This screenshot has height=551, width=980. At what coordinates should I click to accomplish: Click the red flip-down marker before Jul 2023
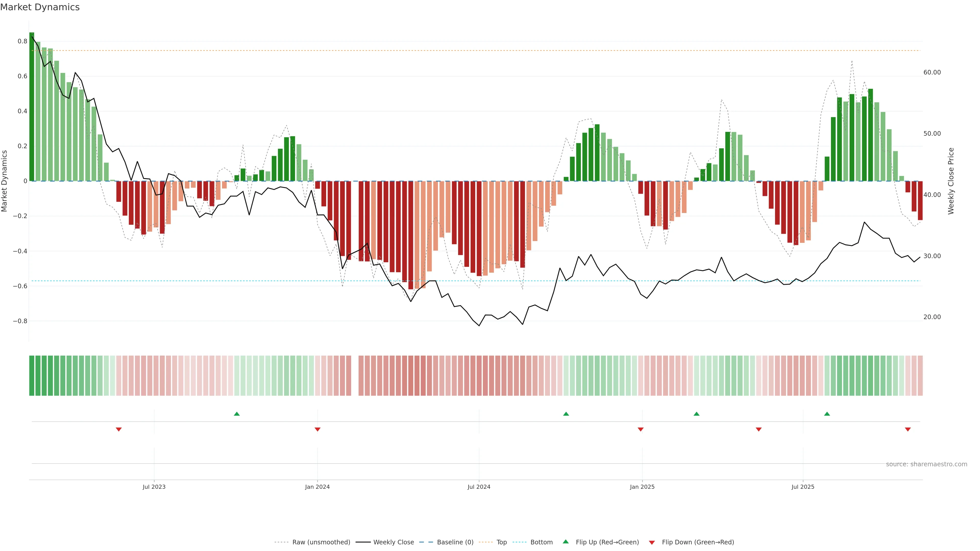coord(119,429)
